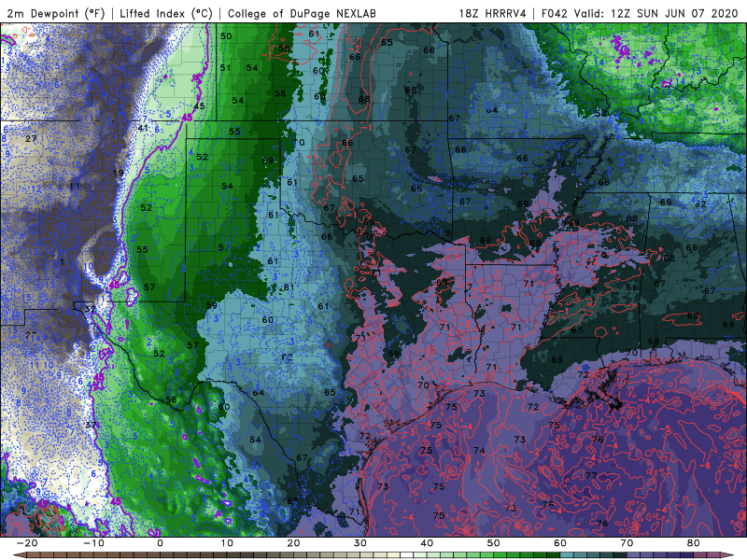The height and width of the screenshot is (560, 747).
Task: Click the '-10' colorbar label
Action: coord(93,543)
